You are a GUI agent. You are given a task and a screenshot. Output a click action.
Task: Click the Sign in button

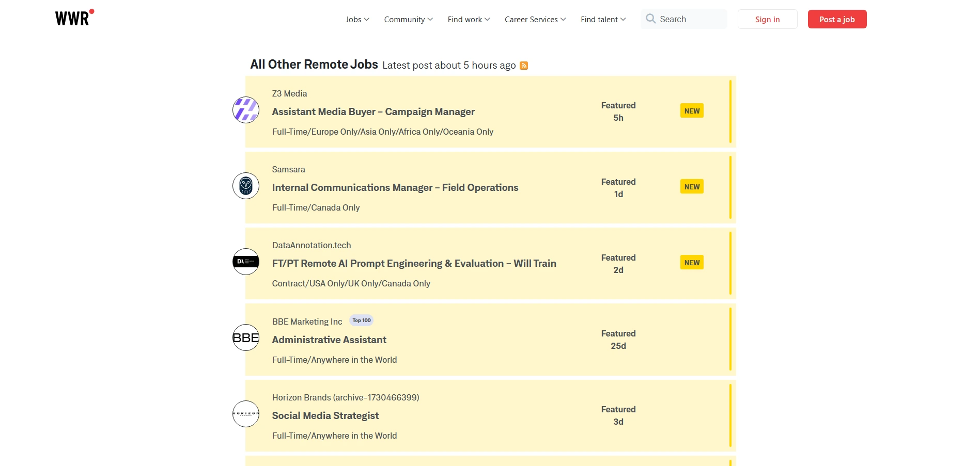767,19
